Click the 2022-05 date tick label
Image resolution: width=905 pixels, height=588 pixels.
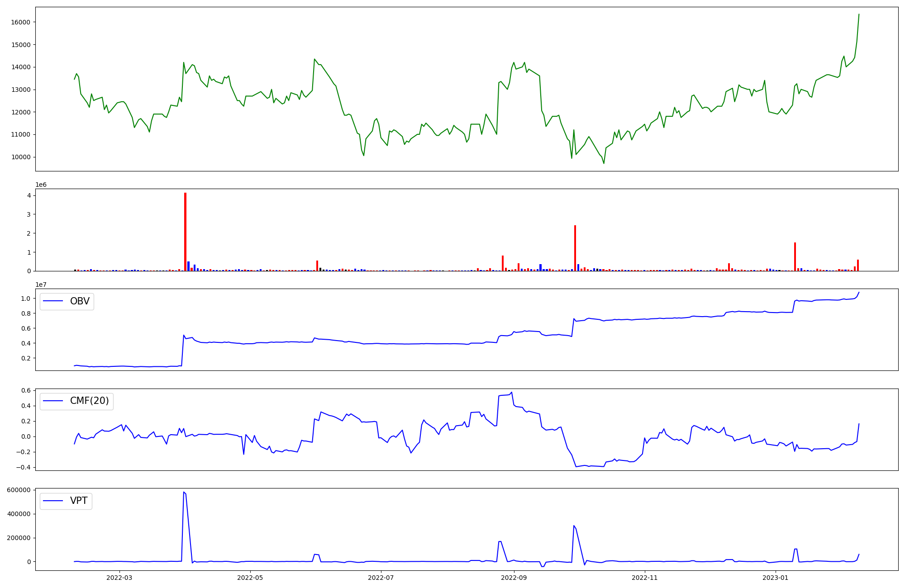(x=250, y=578)
